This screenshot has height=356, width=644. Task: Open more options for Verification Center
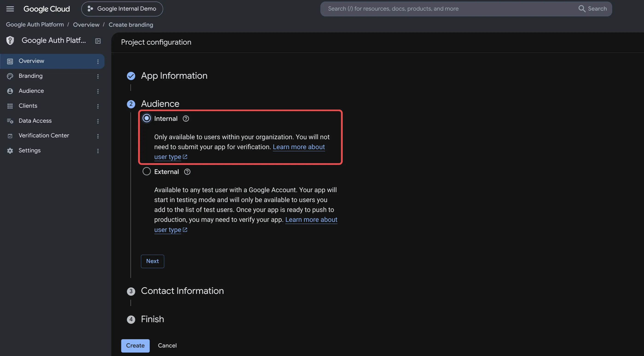coord(98,136)
